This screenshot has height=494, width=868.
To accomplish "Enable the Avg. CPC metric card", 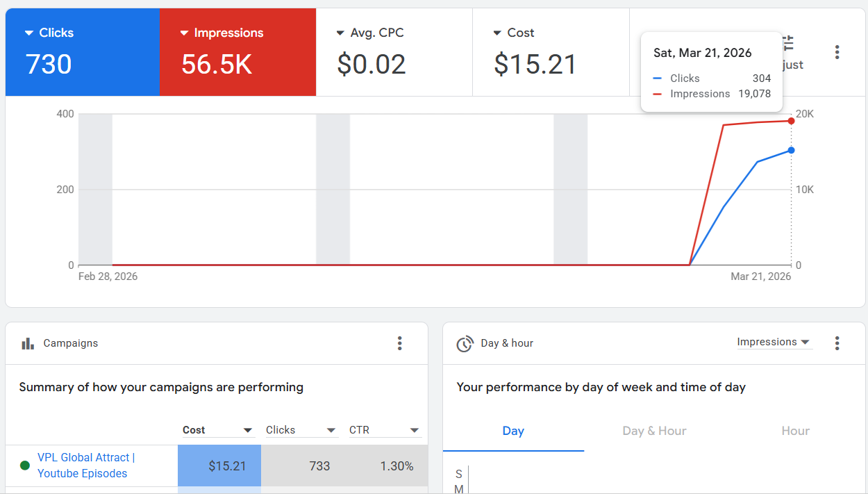I will tap(394, 51).
